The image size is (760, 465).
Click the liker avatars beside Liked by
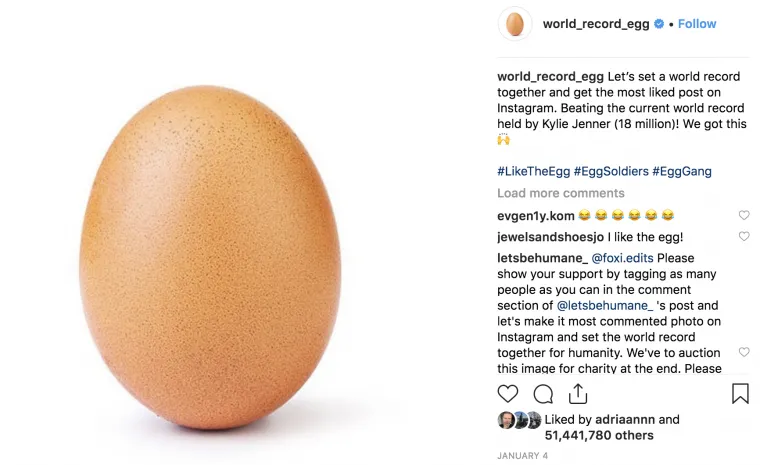(519, 420)
